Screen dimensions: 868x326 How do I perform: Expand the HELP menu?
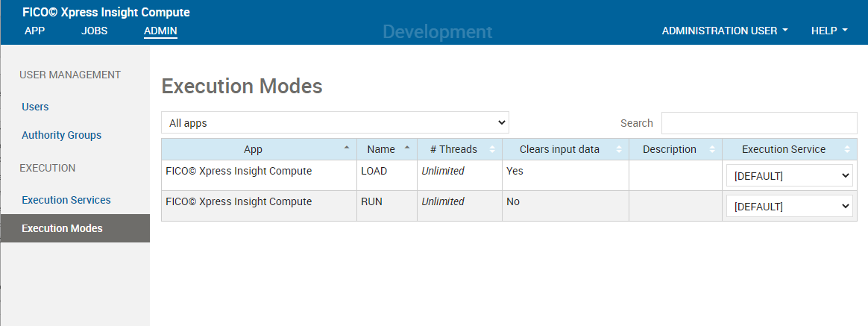829,31
